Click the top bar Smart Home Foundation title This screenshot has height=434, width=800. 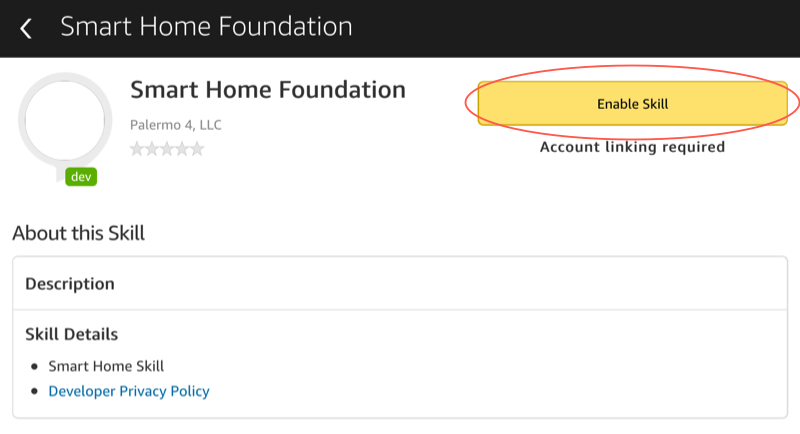(x=206, y=27)
